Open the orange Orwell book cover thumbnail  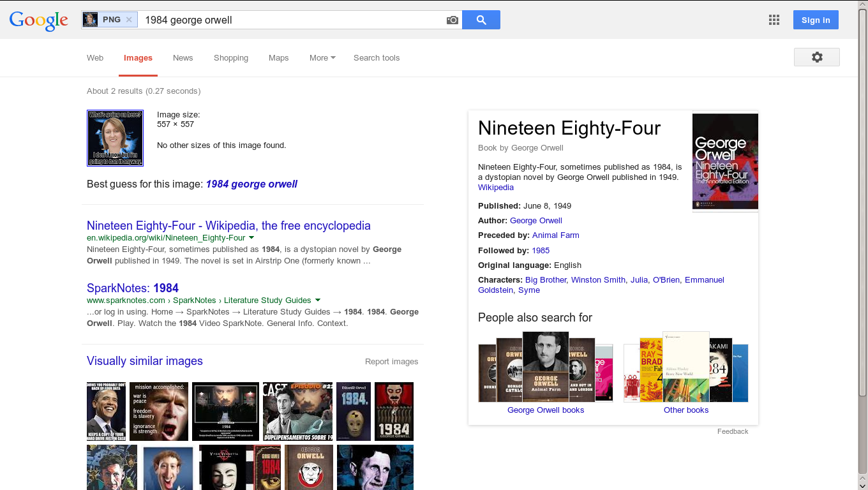pos(309,468)
